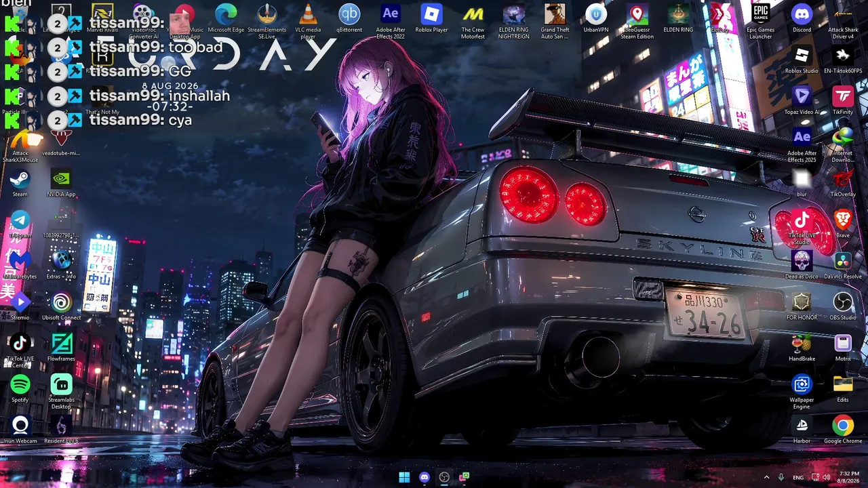Open the Windows Start menu
This screenshot has height=488, width=868.
(404, 477)
